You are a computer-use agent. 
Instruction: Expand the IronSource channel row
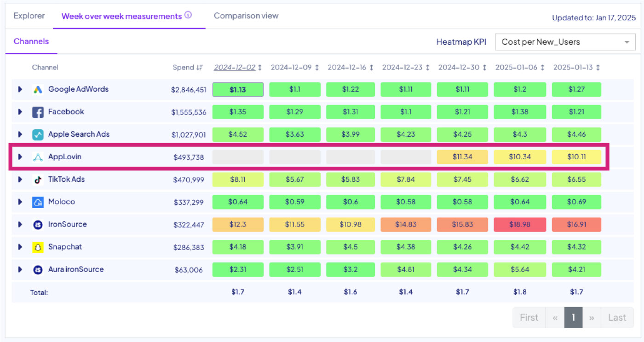pos(20,225)
